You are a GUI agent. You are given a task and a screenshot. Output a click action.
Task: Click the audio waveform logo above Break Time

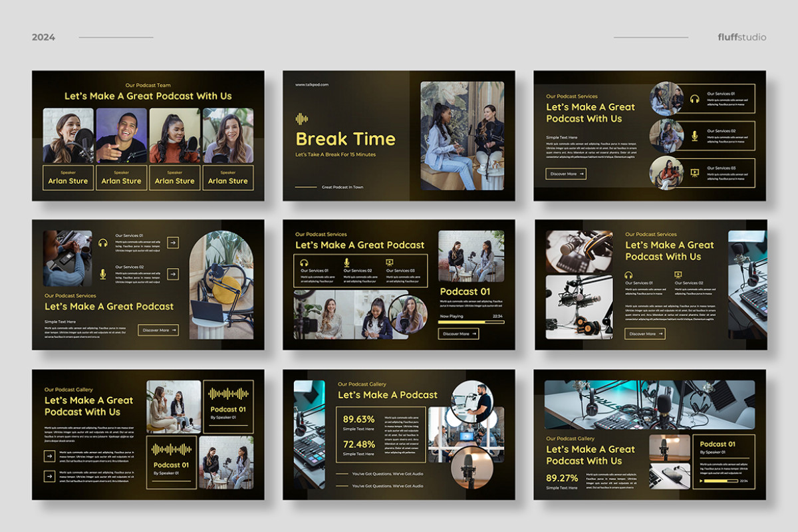pyautogui.click(x=303, y=117)
